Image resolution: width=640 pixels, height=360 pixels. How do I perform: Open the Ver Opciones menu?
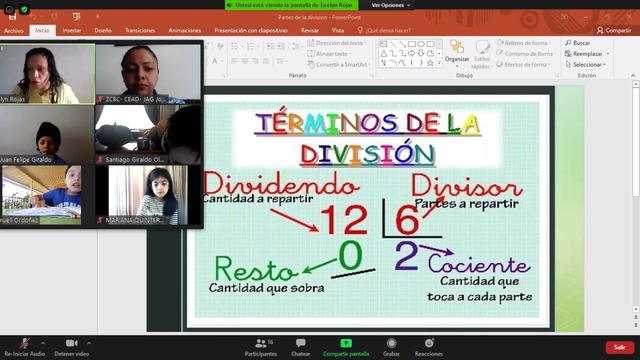[x=391, y=5]
